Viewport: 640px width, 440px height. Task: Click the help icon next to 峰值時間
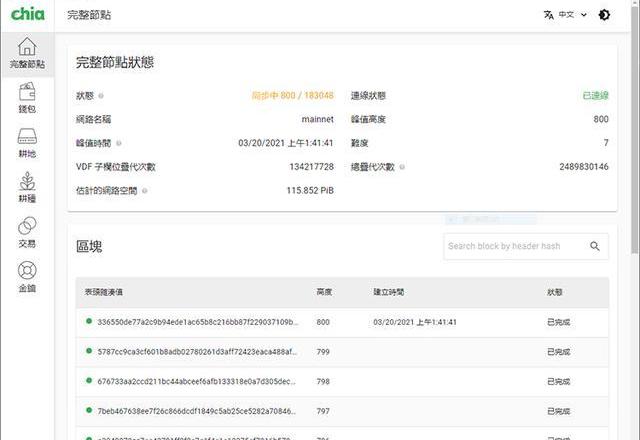[x=119, y=143]
